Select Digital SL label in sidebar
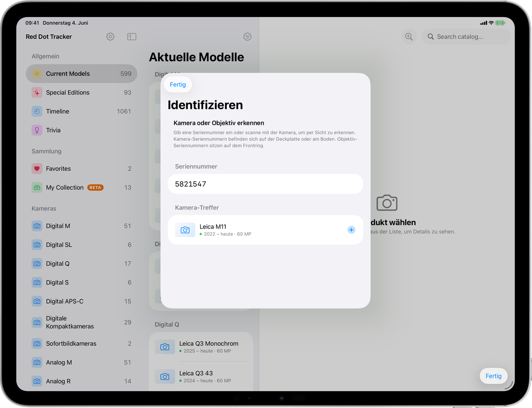This screenshot has width=532, height=408. [59, 245]
